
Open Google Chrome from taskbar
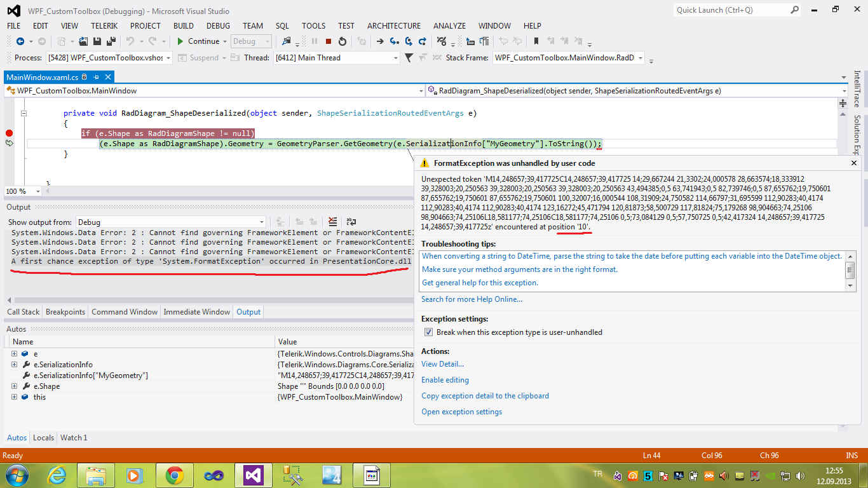pos(175,475)
